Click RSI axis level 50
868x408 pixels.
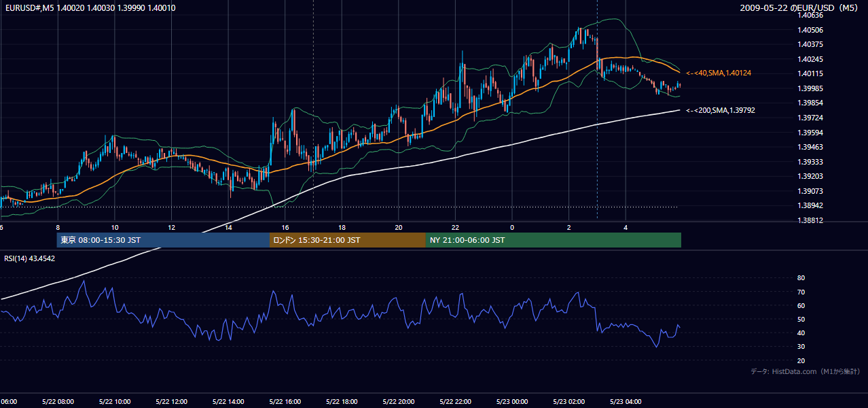[x=801, y=319]
